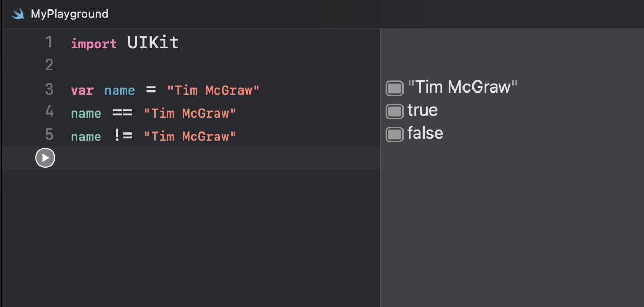This screenshot has height=307, width=644.
Task: Click the "Tim McGraw" result text in sidebar
Action: (463, 87)
